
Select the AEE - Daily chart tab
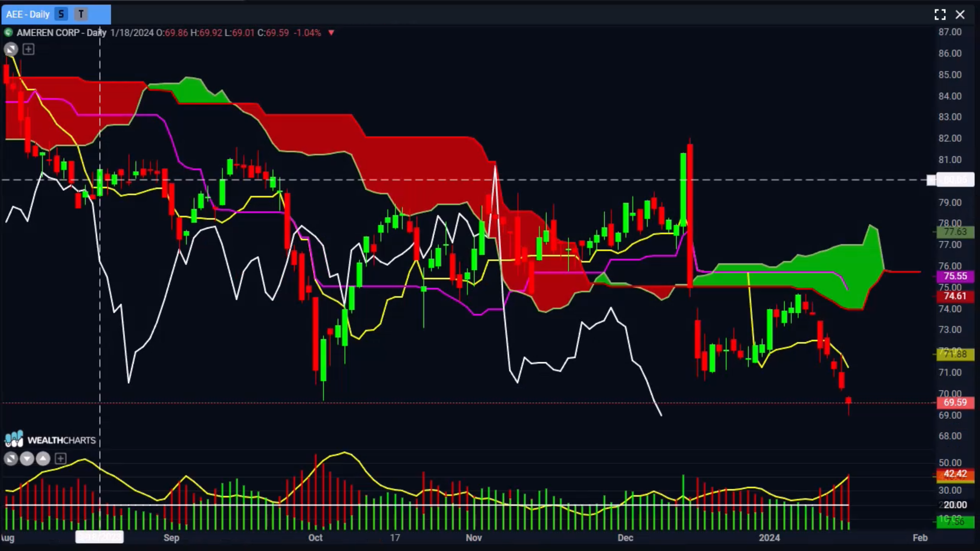coord(56,14)
